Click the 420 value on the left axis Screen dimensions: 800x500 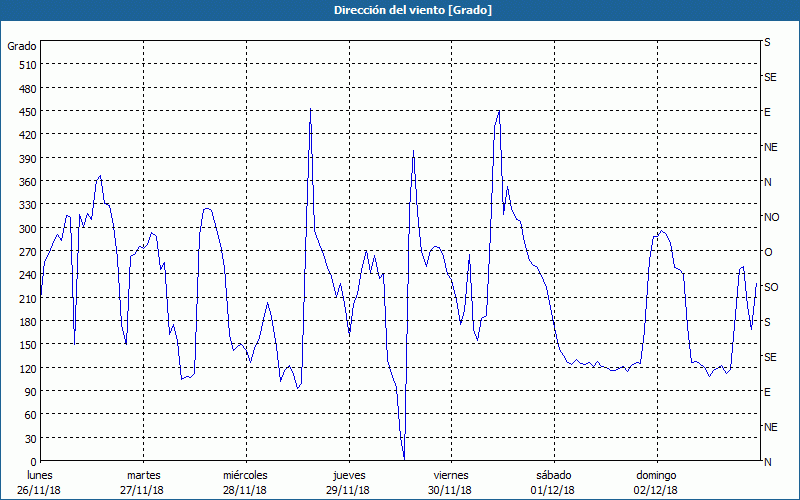pos(28,135)
